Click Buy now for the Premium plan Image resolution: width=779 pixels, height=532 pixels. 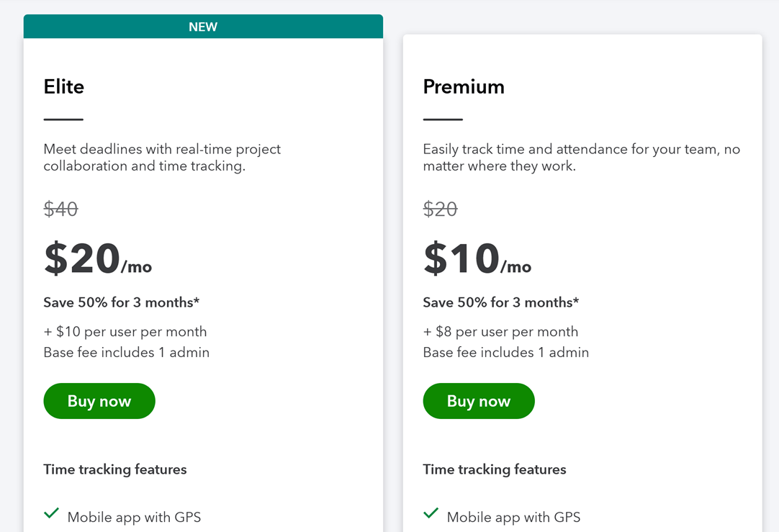click(x=478, y=401)
